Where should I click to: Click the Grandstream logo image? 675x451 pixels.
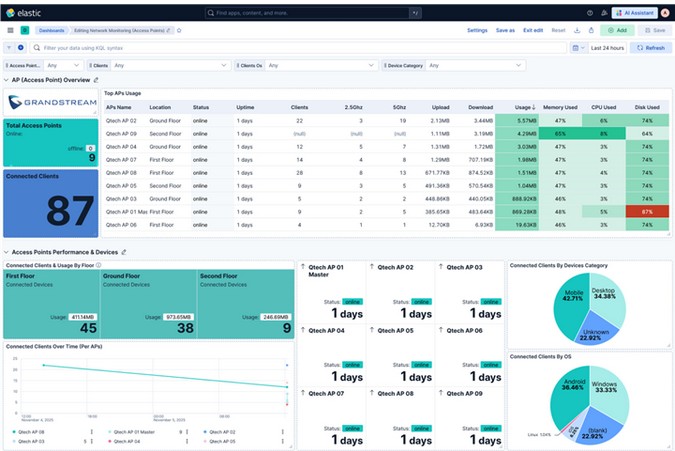pyautogui.click(x=52, y=102)
